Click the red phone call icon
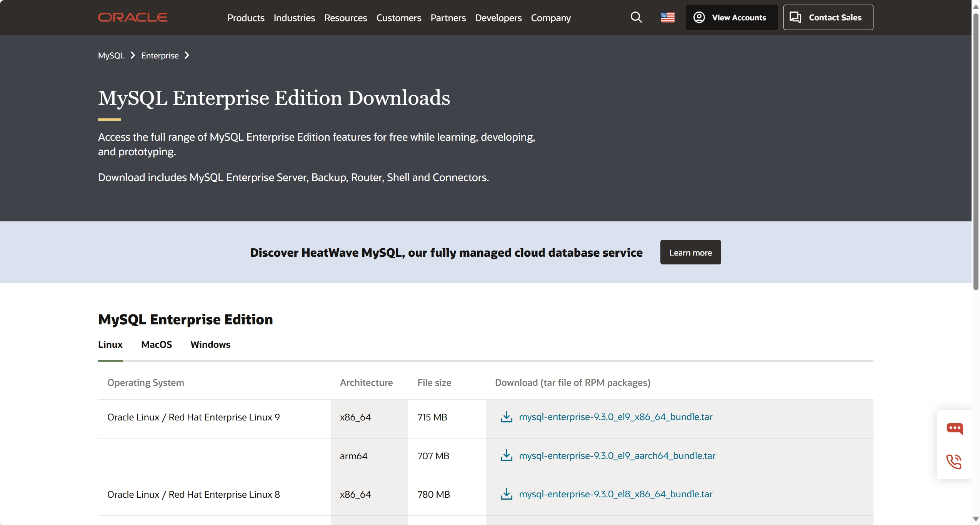980x525 pixels. pyautogui.click(x=954, y=461)
